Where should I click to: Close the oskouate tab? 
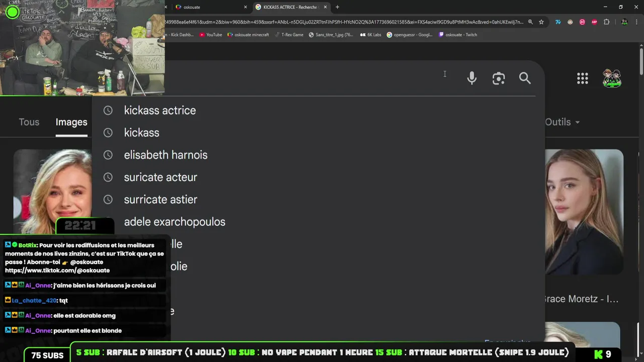tap(246, 7)
